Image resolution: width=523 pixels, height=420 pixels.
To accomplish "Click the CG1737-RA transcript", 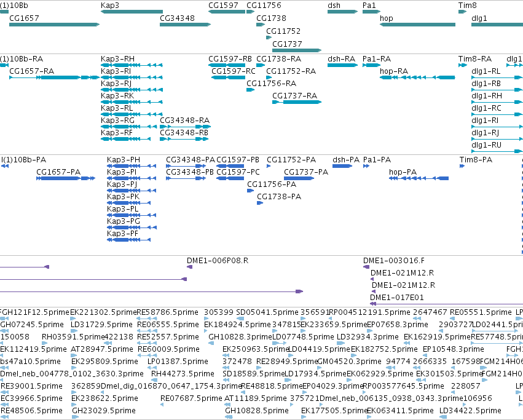I will [x=297, y=102].
